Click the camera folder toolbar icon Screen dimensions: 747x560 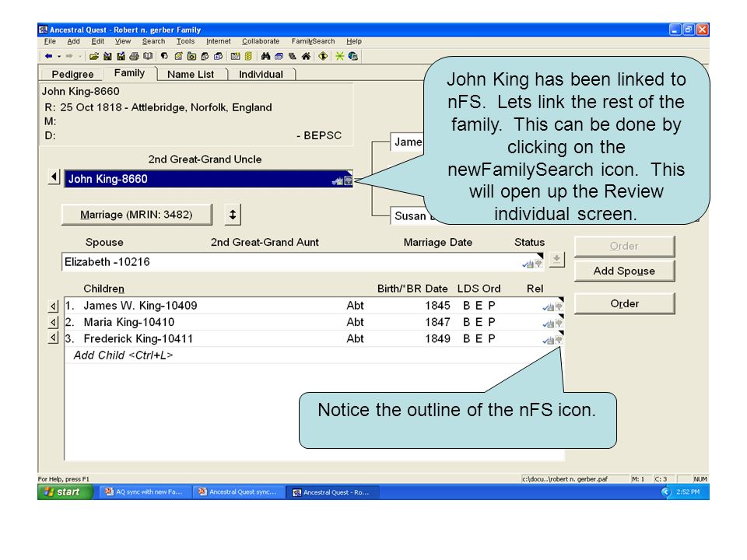coord(191,56)
